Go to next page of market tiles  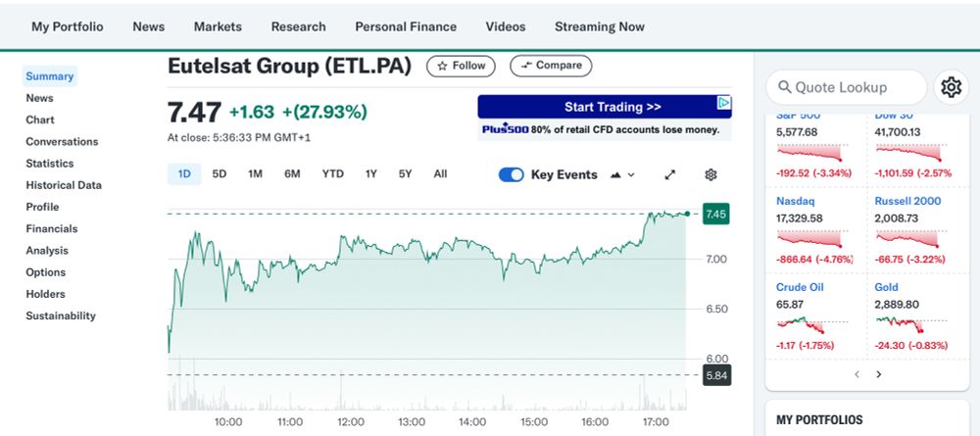[879, 374]
